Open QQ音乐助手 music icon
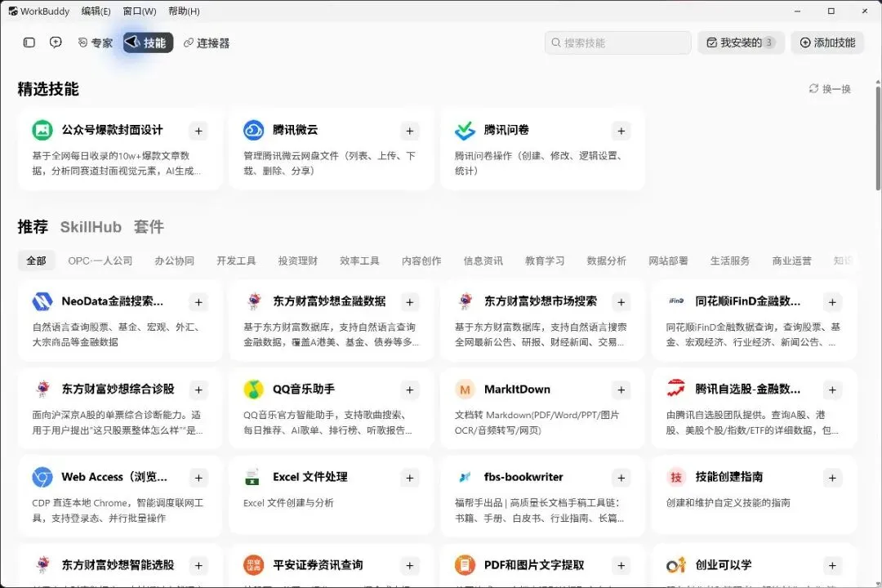The width and height of the screenshot is (882, 588). (x=254, y=390)
